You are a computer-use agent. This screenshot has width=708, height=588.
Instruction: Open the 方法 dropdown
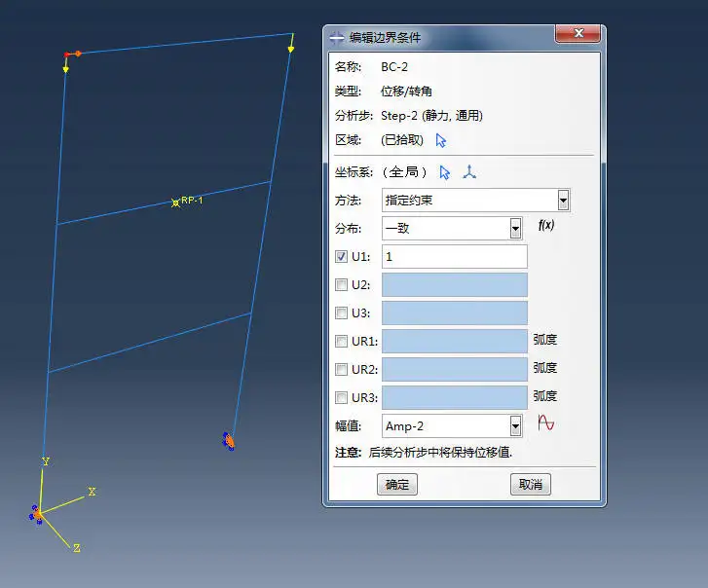pyautogui.click(x=563, y=200)
